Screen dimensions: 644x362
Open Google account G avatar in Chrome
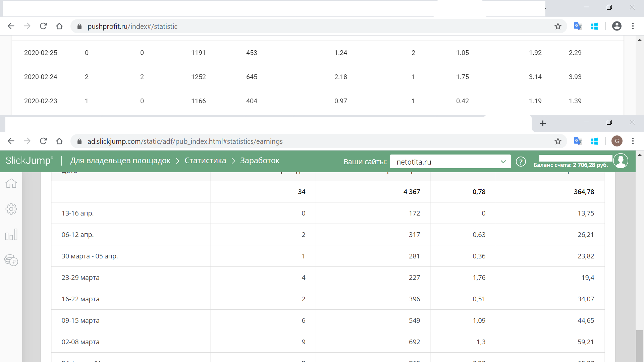[617, 141]
